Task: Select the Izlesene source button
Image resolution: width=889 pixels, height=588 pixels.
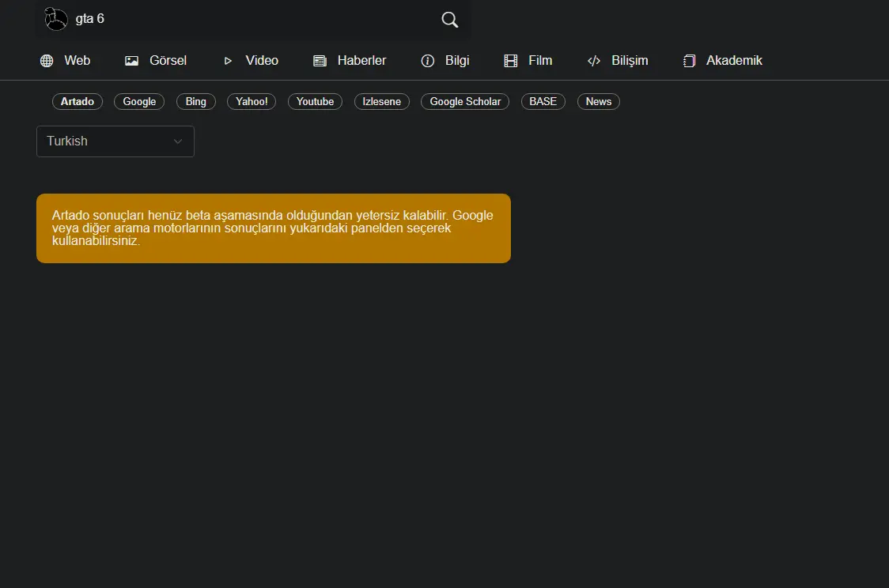Action: pyautogui.click(x=381, y=101)
